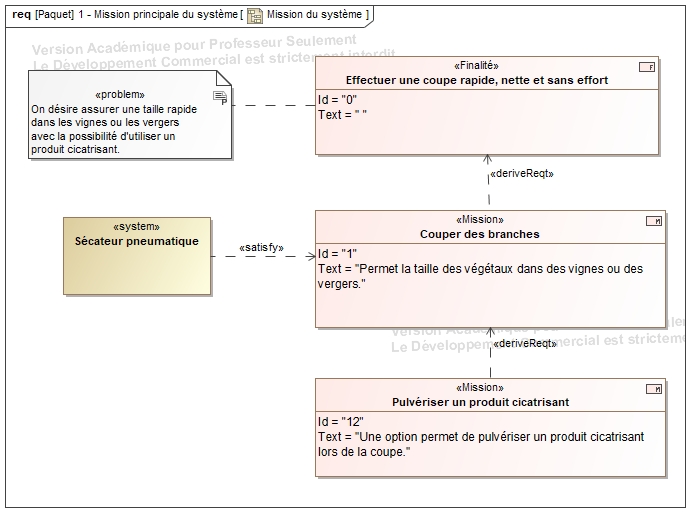Viewport: 690px width, 512px height.
Task: Click the «satisfy» relationship label
Action: pos(261,248)
